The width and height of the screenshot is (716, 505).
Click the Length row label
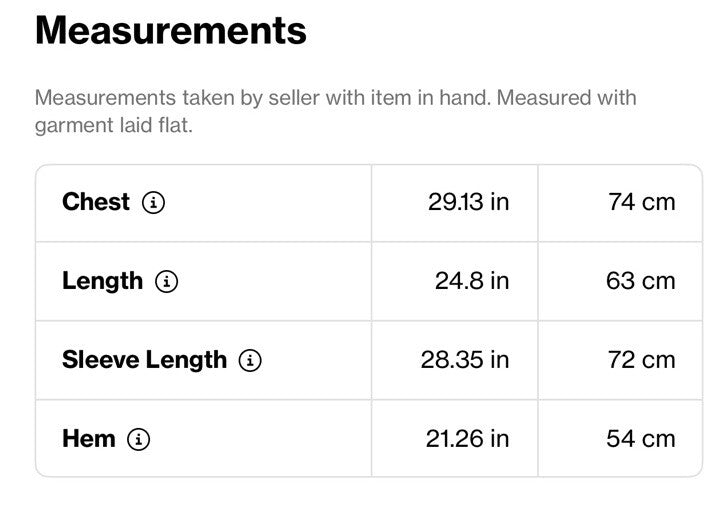103,281
